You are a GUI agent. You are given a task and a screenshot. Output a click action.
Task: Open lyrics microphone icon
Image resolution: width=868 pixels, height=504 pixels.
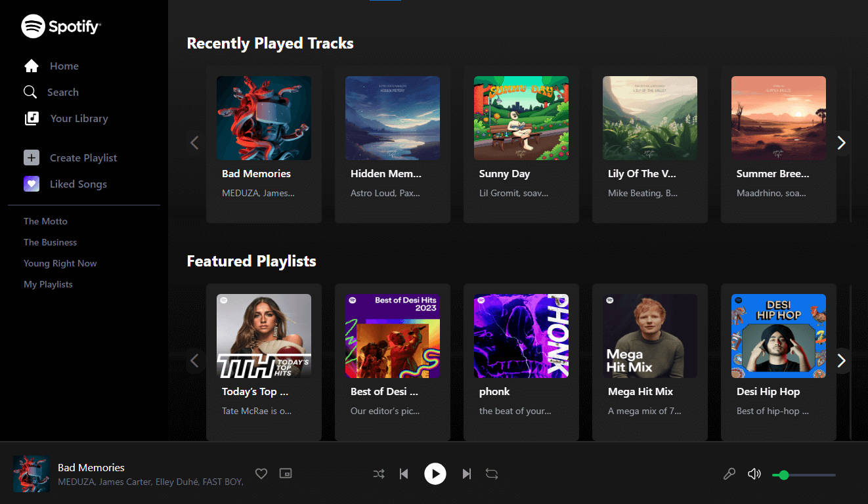click(729, 474)
